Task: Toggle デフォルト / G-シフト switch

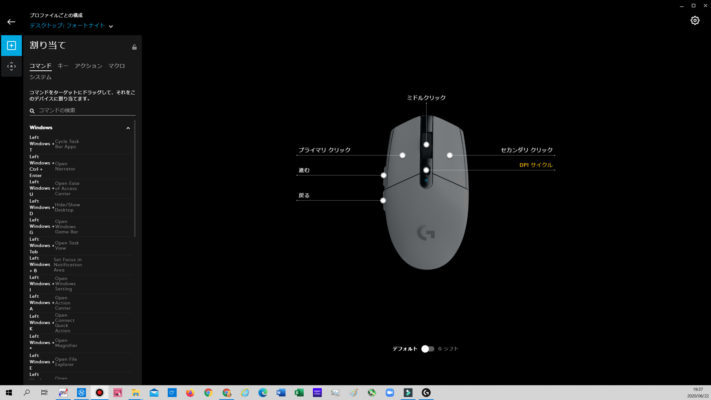Action: (x=427, y=349)
